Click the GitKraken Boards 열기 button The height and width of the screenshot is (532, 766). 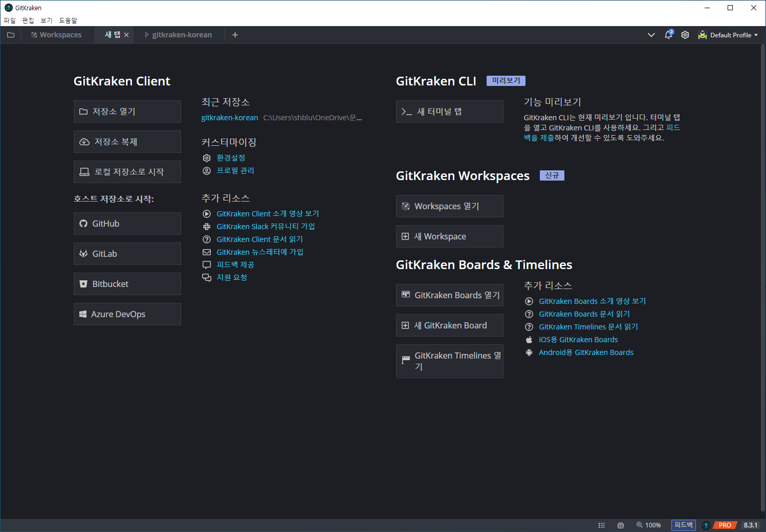pos(450,295)
